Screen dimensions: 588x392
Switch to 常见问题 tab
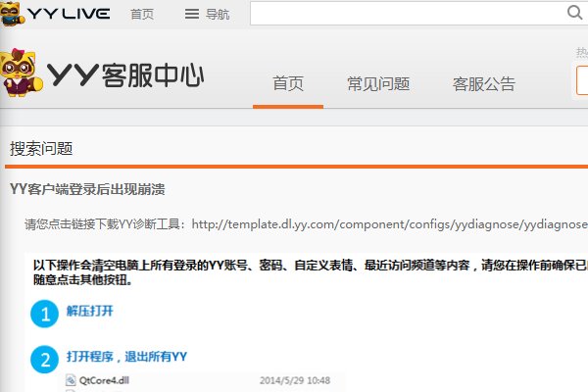click(x=378, y=83)
